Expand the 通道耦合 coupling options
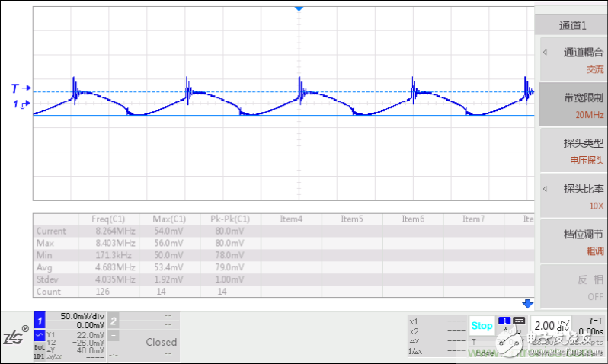Image resolution: width=608 pixels, height=364 pixels. [572, 60]
